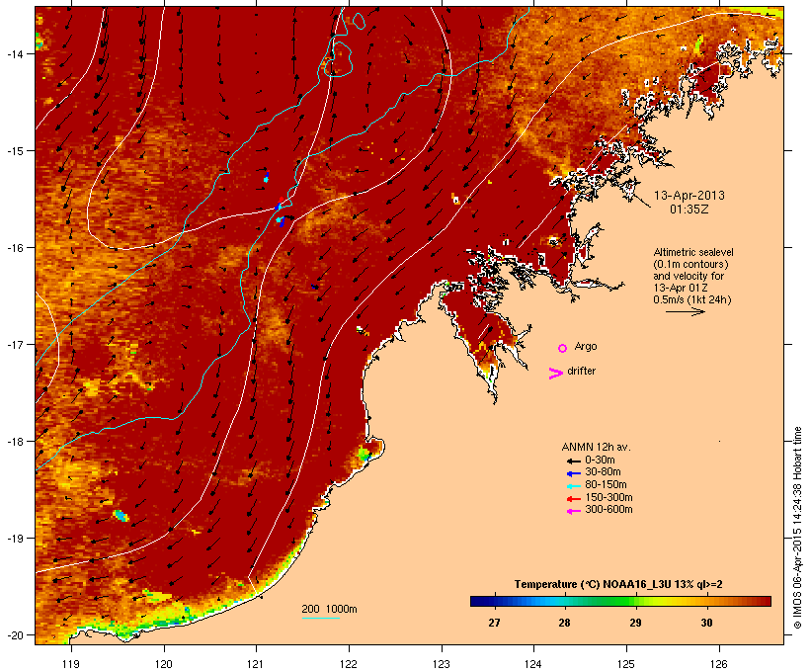Image resolution: width=810 pixels, height=672 pixels.
Task: Click the magenta Argo circle symbol
Action: tap(563, 349)
